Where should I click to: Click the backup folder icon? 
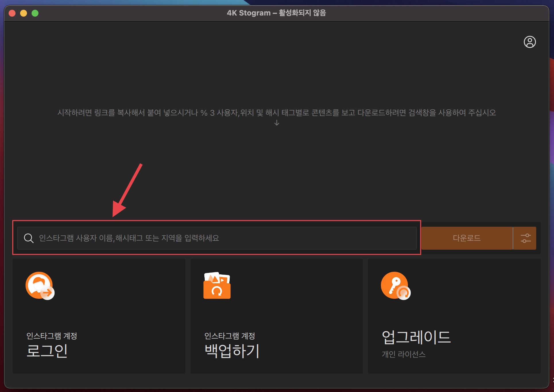tap(217, 286)
